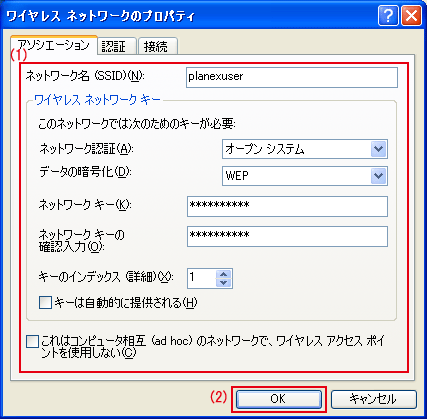The image size is (428, 419).
Task: Close the wireless network properties dialog
Action: [x=411, y=16]
